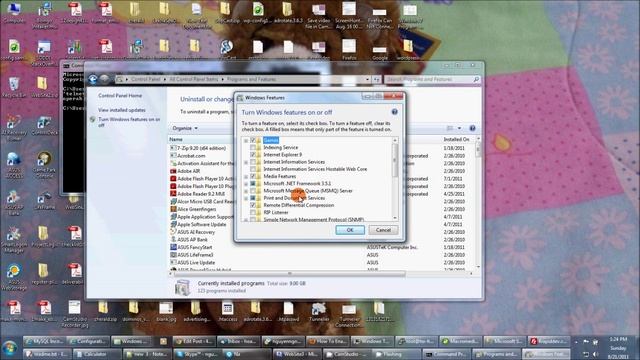Open the view options dropdown arrow
640x360 pixels.
[459, 128]
